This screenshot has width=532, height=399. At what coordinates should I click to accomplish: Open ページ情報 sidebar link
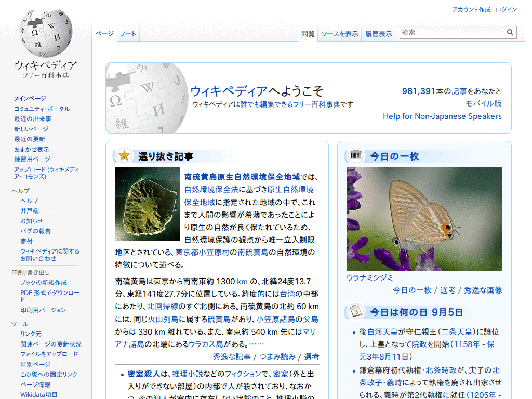pos(35,385)
